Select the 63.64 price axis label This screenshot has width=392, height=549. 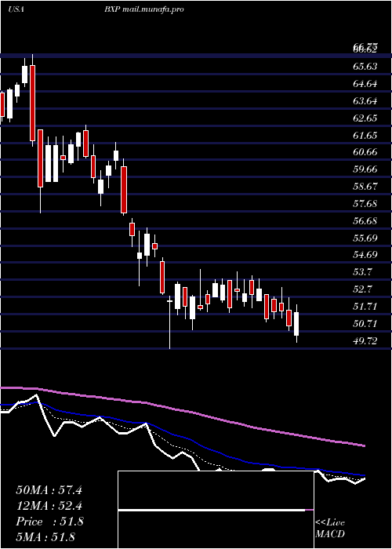365,101
